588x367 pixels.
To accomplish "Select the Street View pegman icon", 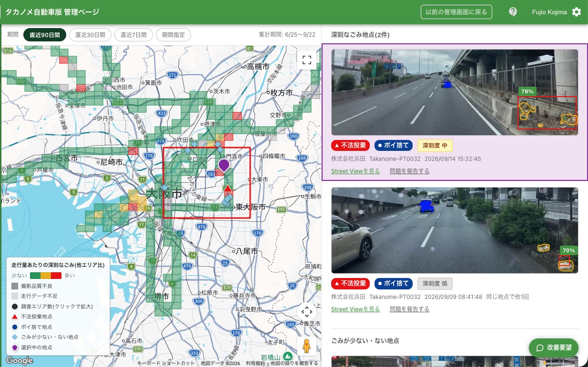I will pyautogui.click(x=307, y=346).
